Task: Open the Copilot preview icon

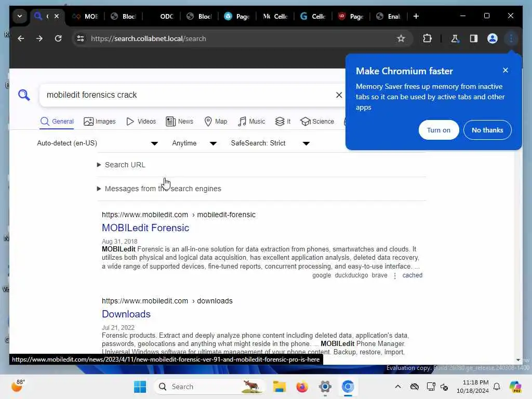Action: click(515, 387)
